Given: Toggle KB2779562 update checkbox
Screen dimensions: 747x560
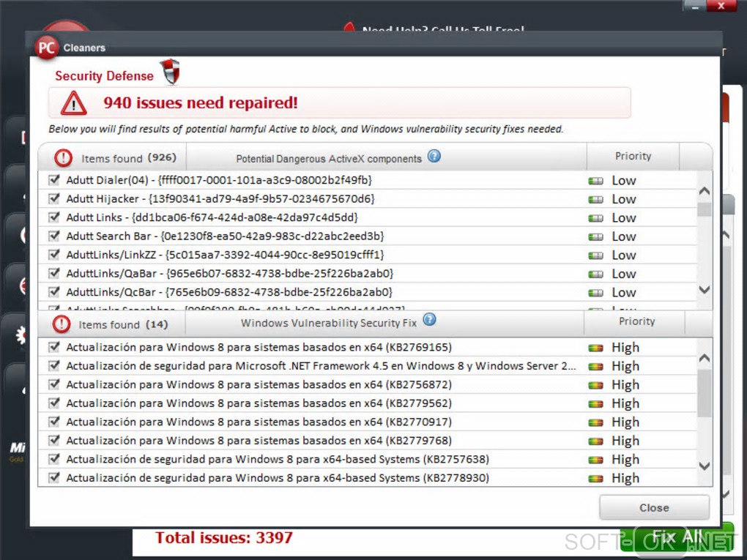Looking at the screenshot, I should click(x=54, y=403).
